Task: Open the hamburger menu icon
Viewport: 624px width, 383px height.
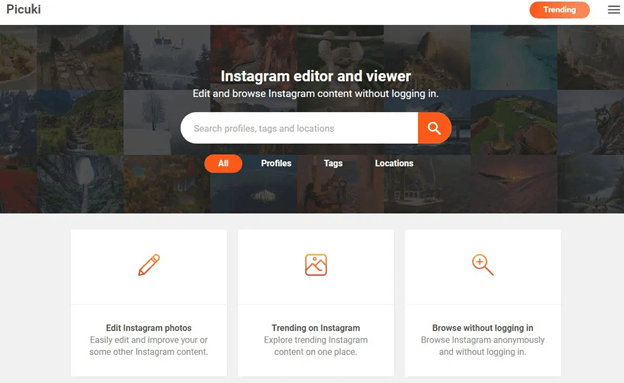Action: 614,10
